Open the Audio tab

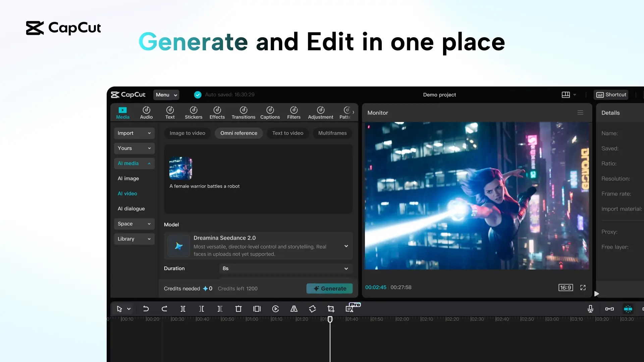pyautogui.click(x=146, y=112)
